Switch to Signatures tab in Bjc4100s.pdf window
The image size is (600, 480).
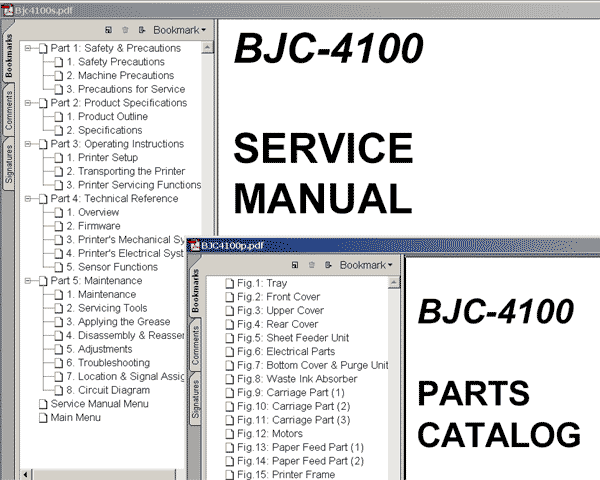click(x=8, y=164)
